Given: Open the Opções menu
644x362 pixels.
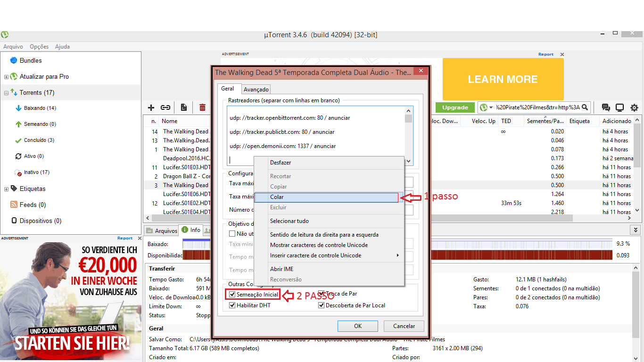Looking at the screenshot, I should click(x=39, y=47).
